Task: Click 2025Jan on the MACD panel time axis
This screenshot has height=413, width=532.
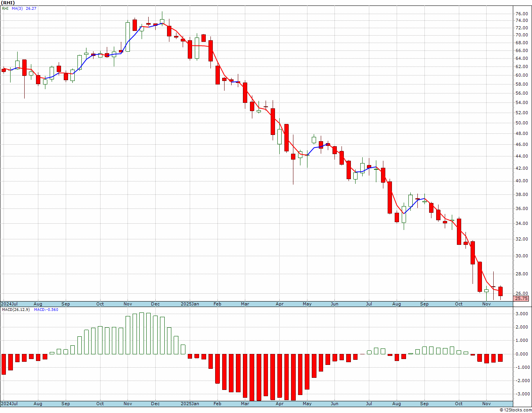Action: tap(190, 404)
